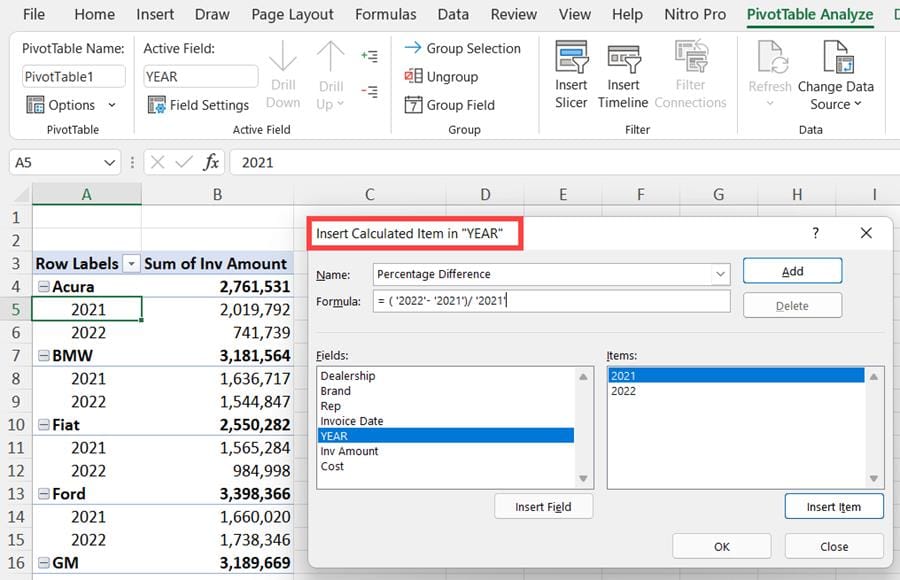900x580 pixels.
Task: Open Field Settings for YEAR
Action: point(198,104)
